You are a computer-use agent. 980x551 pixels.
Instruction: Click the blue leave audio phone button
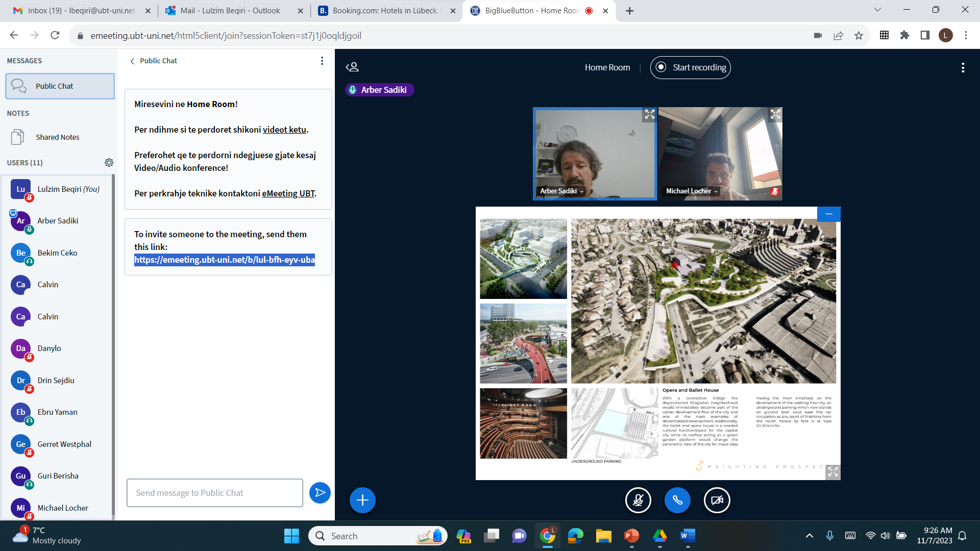click(677, 500)
